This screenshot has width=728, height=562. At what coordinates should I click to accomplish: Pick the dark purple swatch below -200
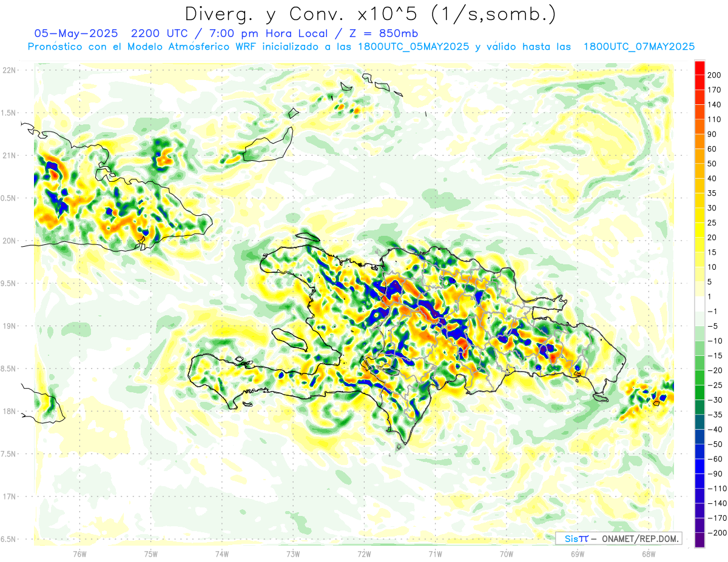[699, 540]
